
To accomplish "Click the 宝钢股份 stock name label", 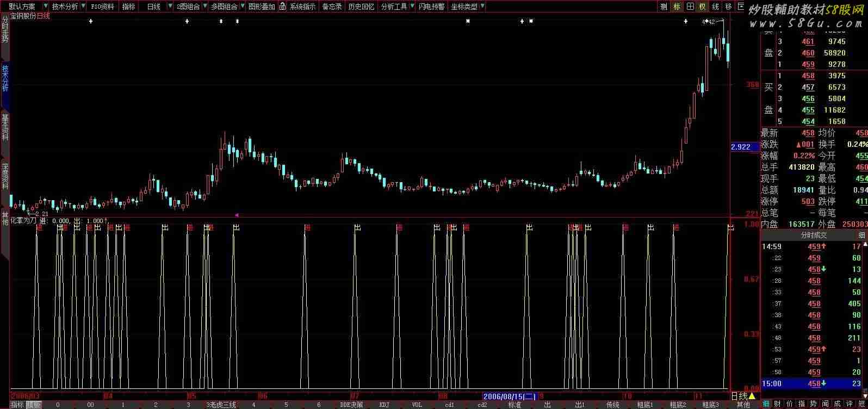I will [23, 16].
